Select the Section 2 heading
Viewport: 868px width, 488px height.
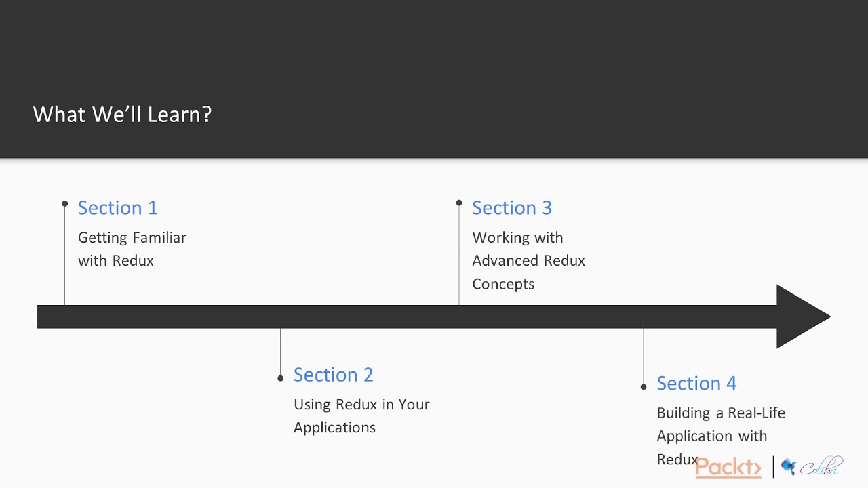334,375
